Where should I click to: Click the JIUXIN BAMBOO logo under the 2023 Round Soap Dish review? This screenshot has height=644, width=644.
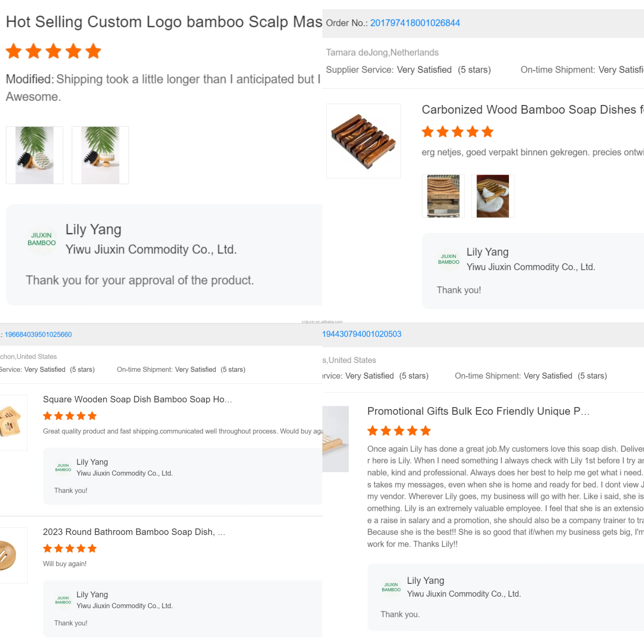click(x=63, y=600)
